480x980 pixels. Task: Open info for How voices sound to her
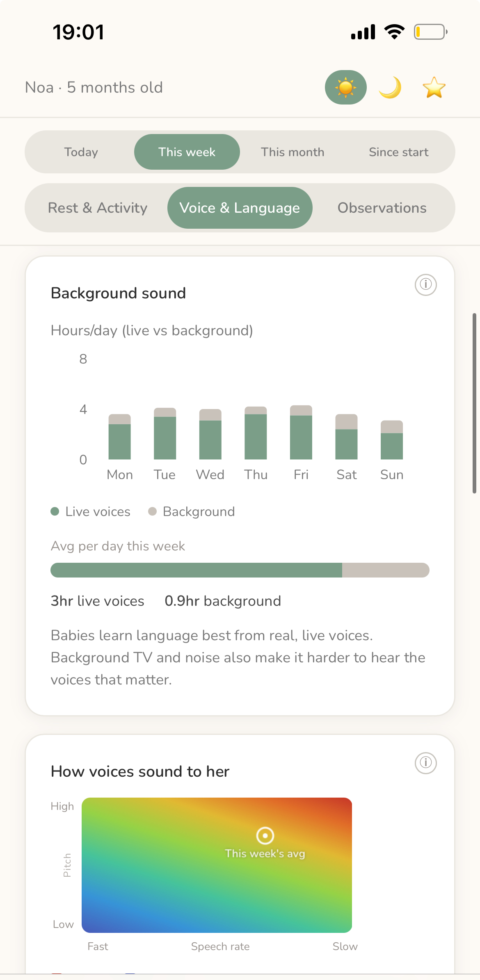click(x=426, y=762)
